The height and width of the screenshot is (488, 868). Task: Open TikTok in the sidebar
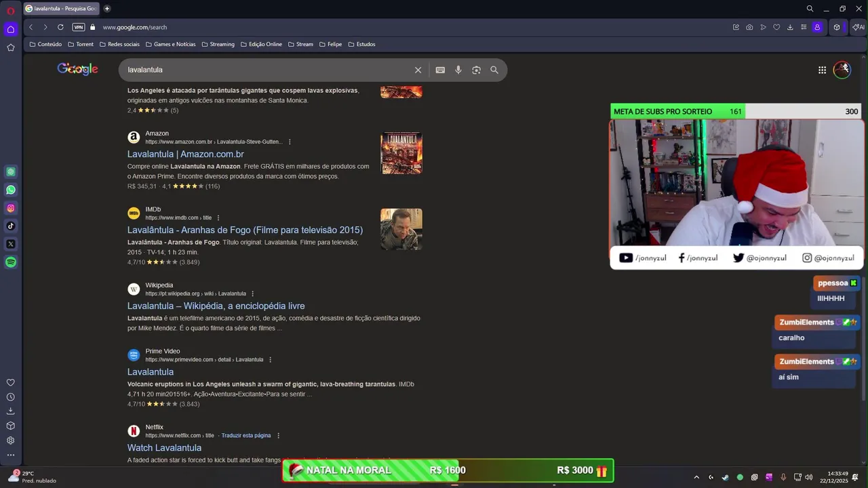point(10,226)
